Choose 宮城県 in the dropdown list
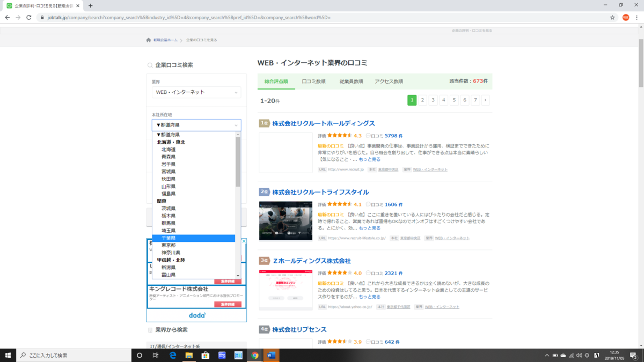This screenshot has width=644, height=362. (169, 172)
